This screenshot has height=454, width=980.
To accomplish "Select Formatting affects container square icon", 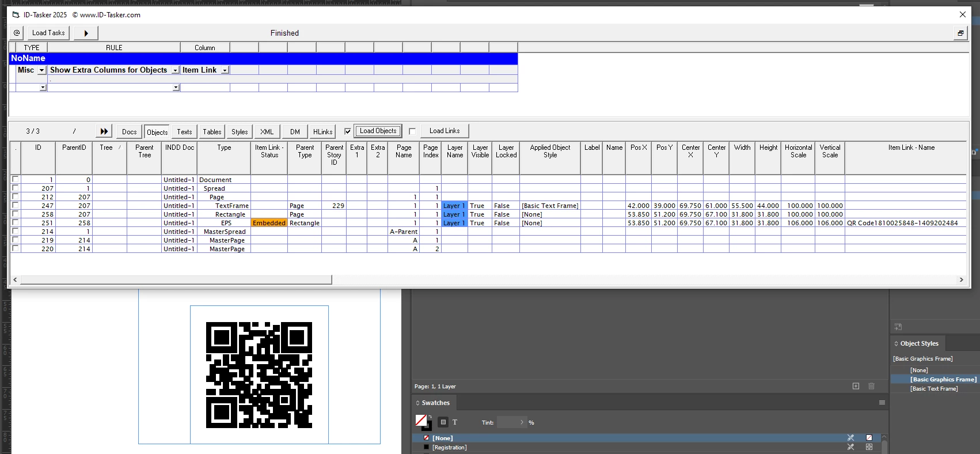I will tap(443, 422).
